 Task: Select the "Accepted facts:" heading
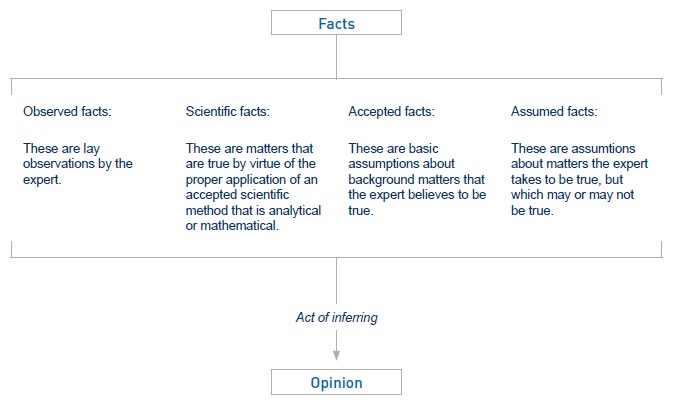pos(391,110)
